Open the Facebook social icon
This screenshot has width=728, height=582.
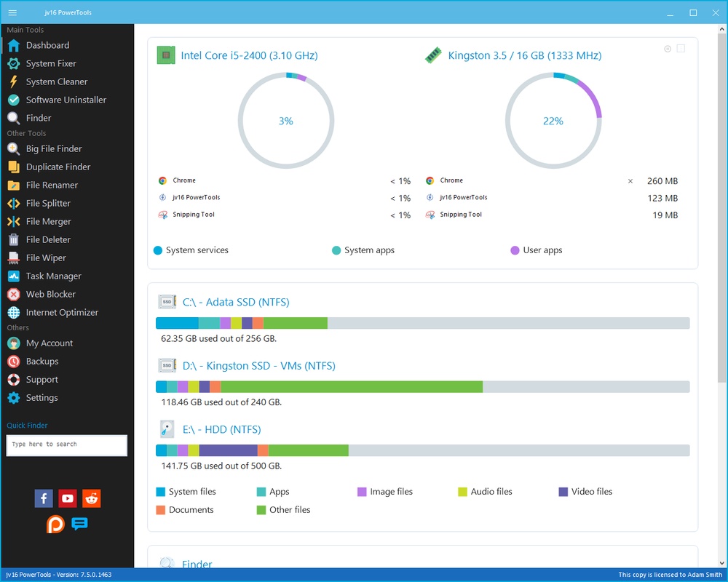point(44,498)
